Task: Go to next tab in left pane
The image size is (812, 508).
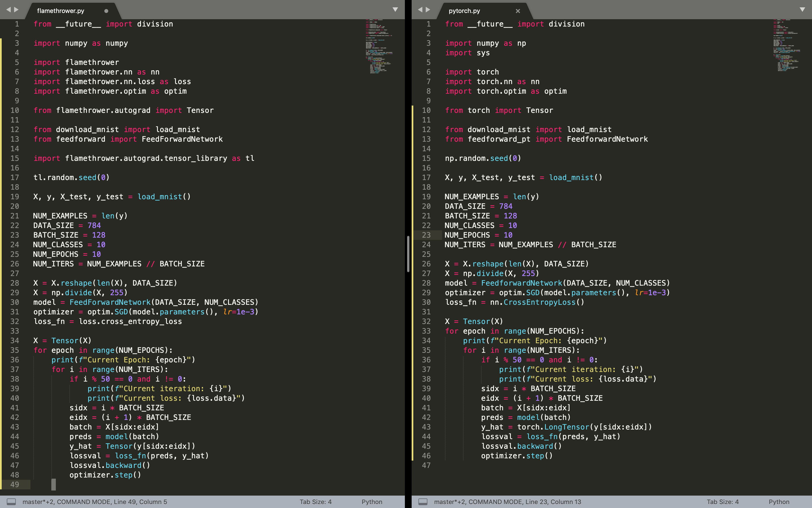Action: click(16, 10)
